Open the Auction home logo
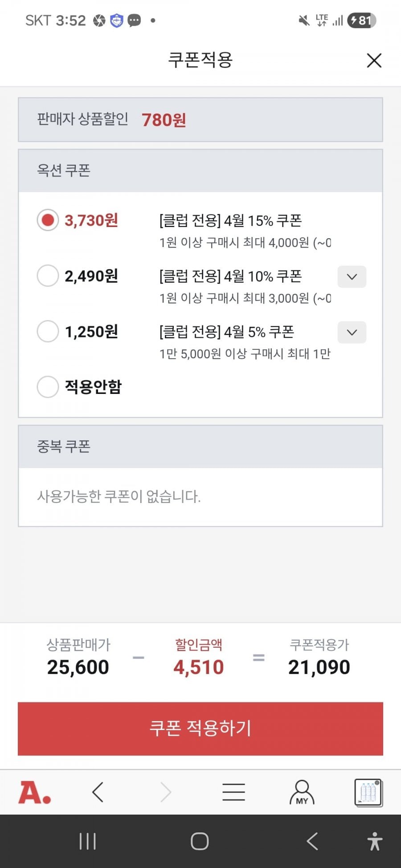The width and height of the screenshot is (401, 868). click(34, 792)
